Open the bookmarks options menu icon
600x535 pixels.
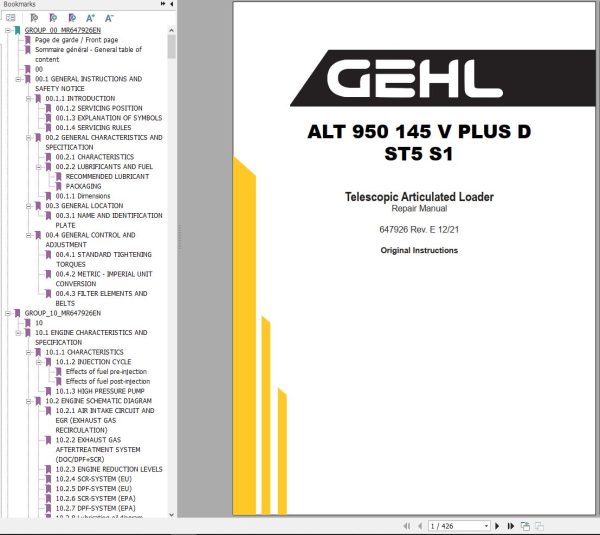point(11,18)
